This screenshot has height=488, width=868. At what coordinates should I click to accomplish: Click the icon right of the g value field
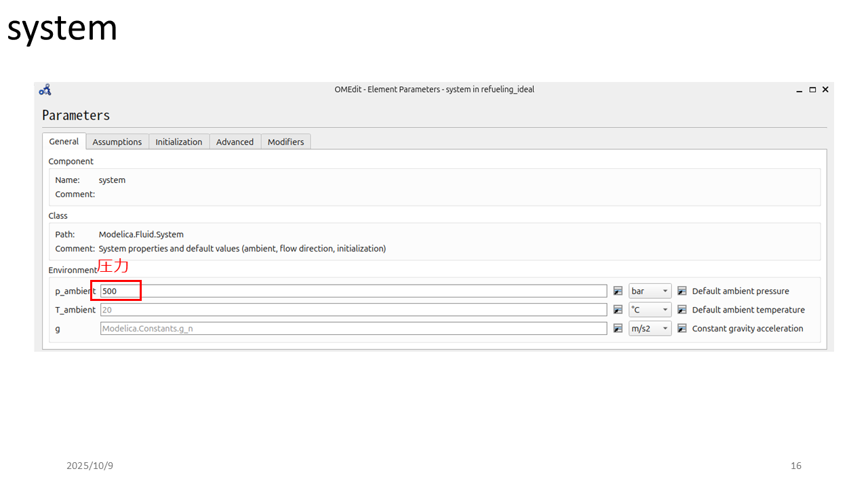tap(618, 329)
